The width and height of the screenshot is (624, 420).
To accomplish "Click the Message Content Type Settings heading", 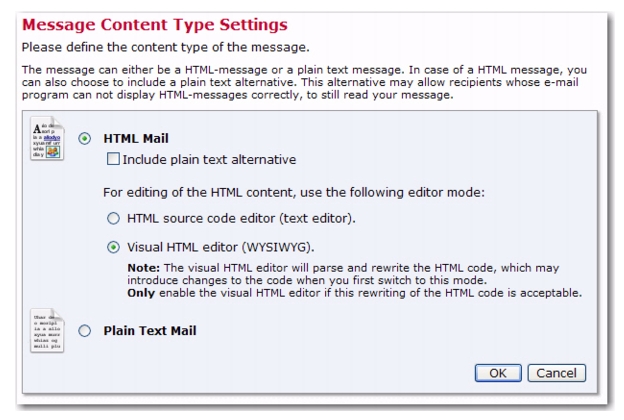I will pos(154,25).
